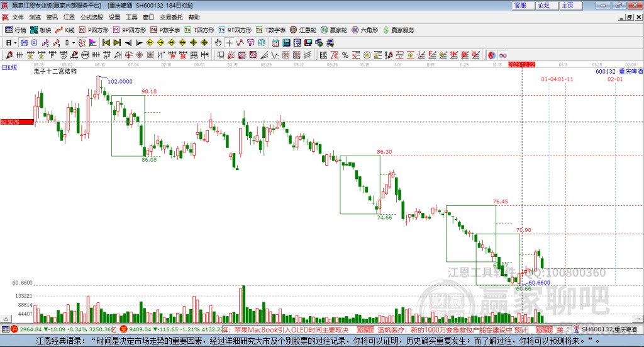Open the P四方形 tool
The image size is (644, 347).
[x=94, y=30]
